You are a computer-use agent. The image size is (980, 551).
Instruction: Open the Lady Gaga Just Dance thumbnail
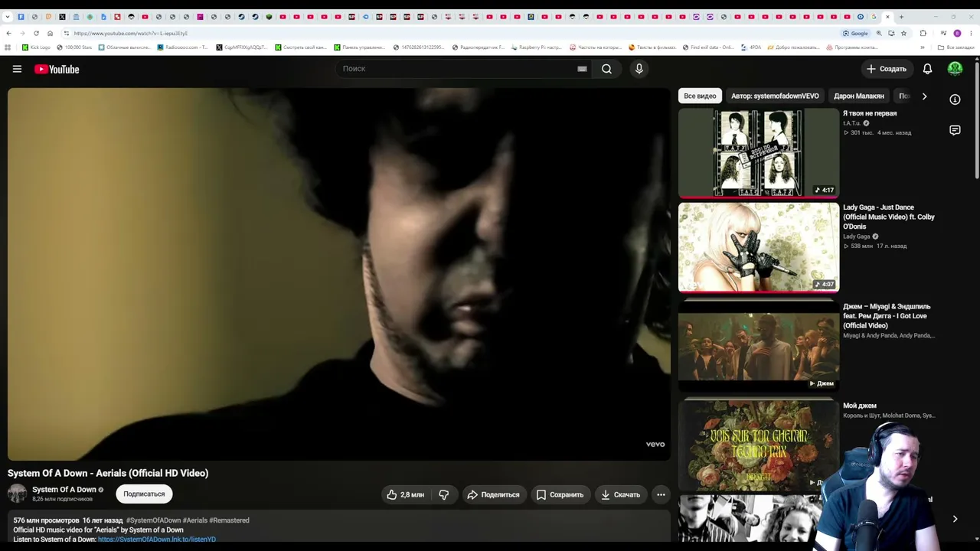759,246
